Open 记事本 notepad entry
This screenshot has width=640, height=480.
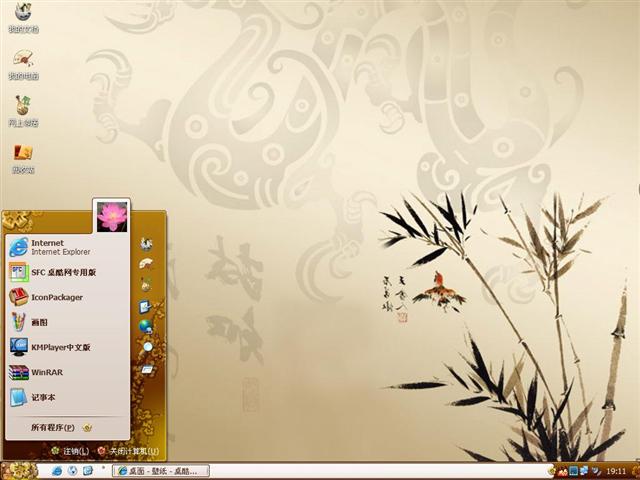pyautogui.click(x=67, y=397)
